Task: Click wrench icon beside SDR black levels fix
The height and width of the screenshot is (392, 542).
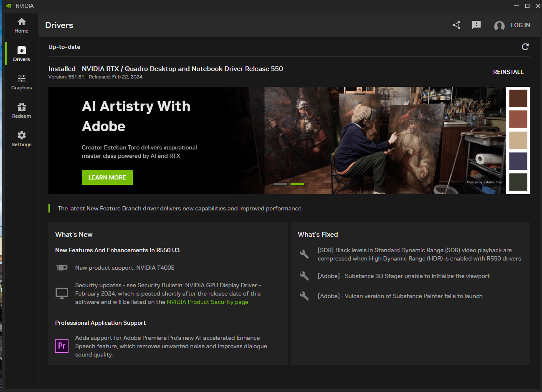Action: pos(304,254)
